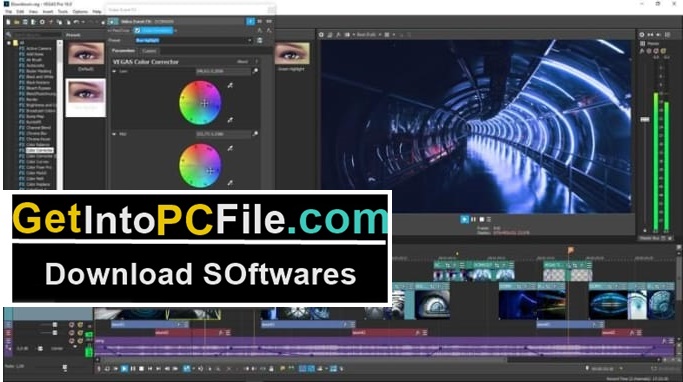Collapse the All folder in plug-in tree
Screen dimensions: 683x382
point(9,43)
